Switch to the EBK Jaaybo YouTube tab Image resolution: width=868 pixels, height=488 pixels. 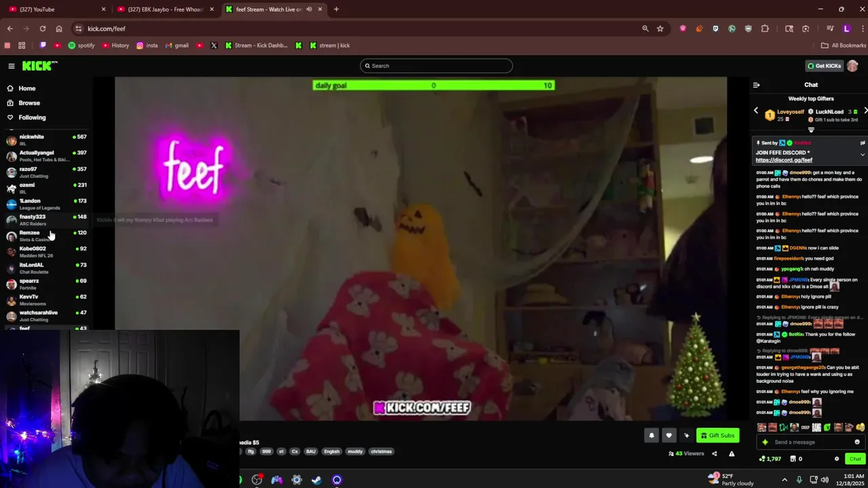165,9
